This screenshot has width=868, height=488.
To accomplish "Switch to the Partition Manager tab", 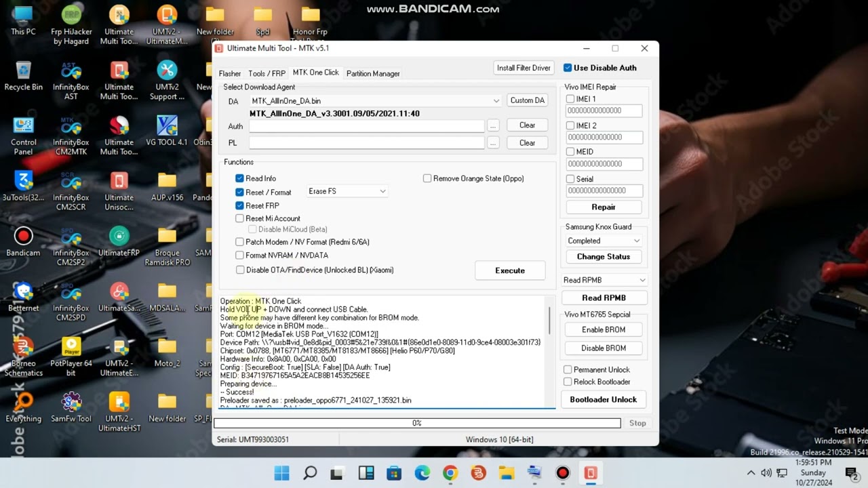I will tap(373, 73).
